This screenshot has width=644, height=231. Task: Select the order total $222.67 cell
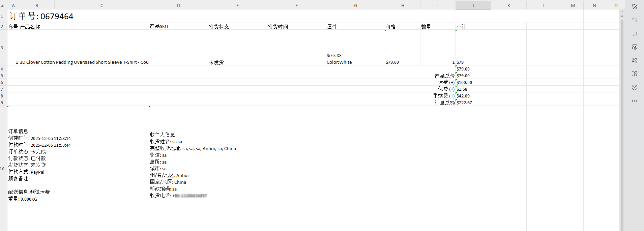coord(473,103)
